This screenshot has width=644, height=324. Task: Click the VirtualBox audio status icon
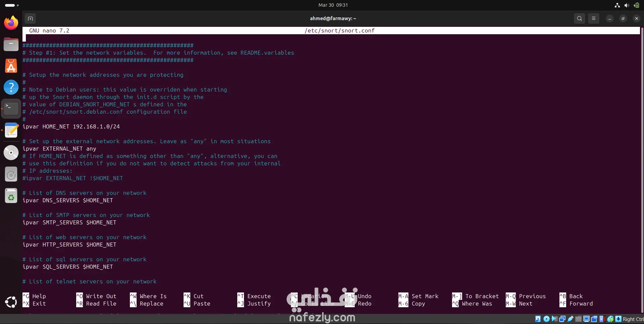tap(554, 319)
